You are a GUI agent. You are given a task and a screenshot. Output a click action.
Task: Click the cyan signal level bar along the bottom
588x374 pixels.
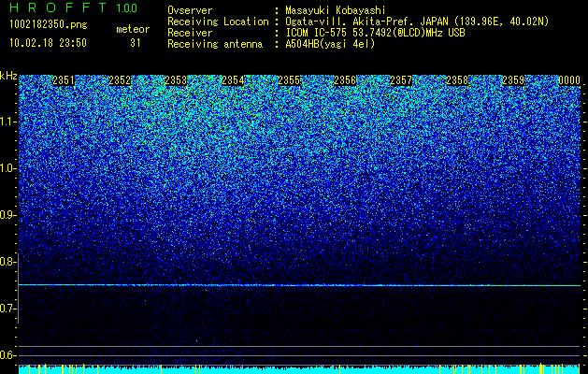(x=300, y=369)
